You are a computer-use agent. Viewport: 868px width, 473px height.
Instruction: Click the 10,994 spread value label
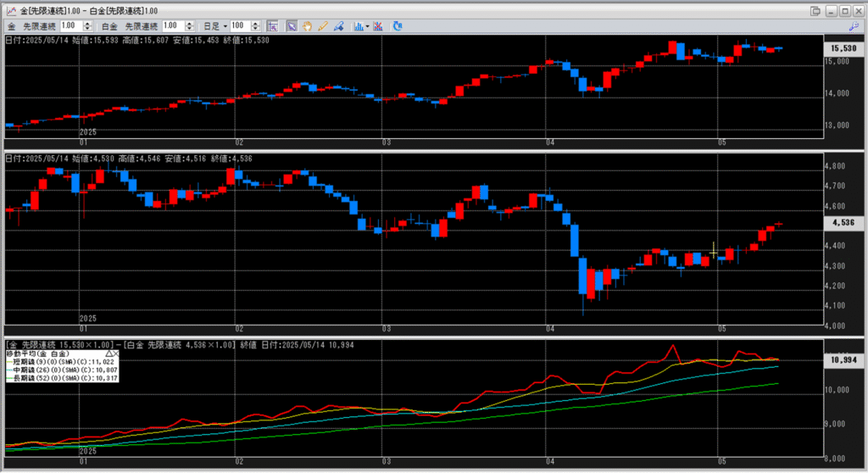pos(843,360)
